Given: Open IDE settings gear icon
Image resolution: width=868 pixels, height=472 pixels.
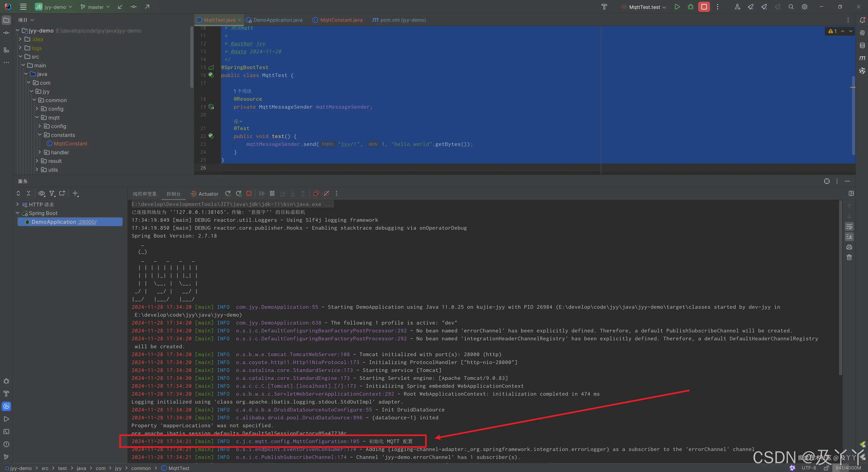Looking at the screenshot, I should pos(804,7).
